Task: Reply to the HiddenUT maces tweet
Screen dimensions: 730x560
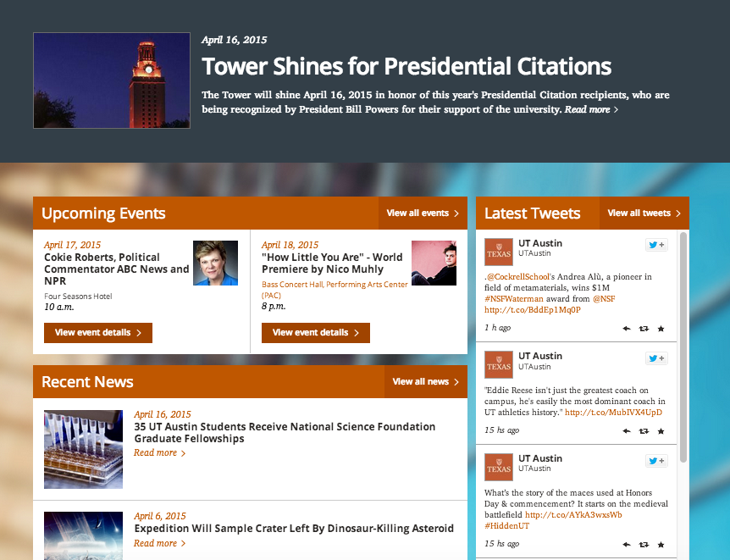Action: click(x=627, y=544)
